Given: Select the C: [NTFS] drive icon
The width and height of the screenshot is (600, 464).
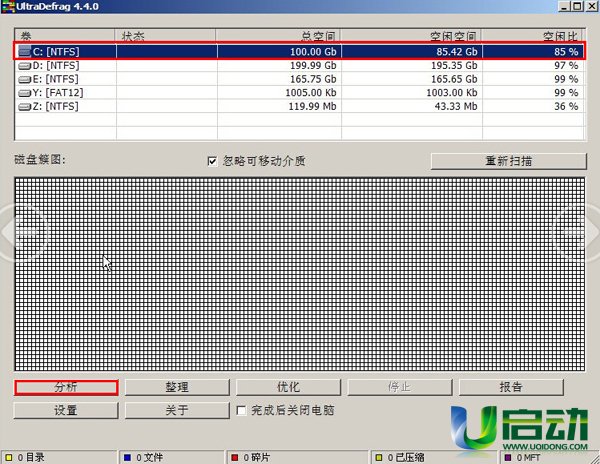Looking at the screenshot, I should pos(24,52).
